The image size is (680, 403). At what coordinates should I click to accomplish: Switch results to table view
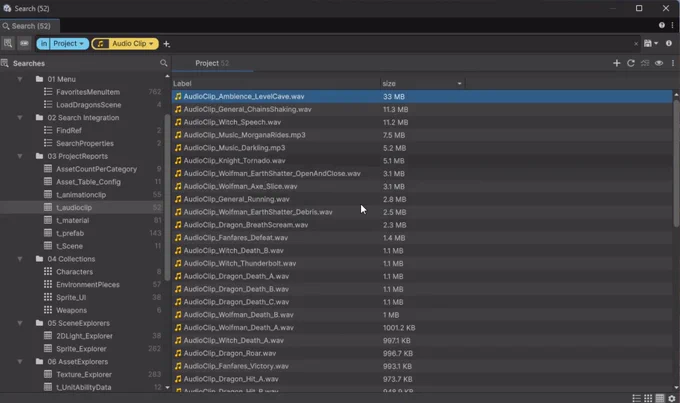coord(660,398)
